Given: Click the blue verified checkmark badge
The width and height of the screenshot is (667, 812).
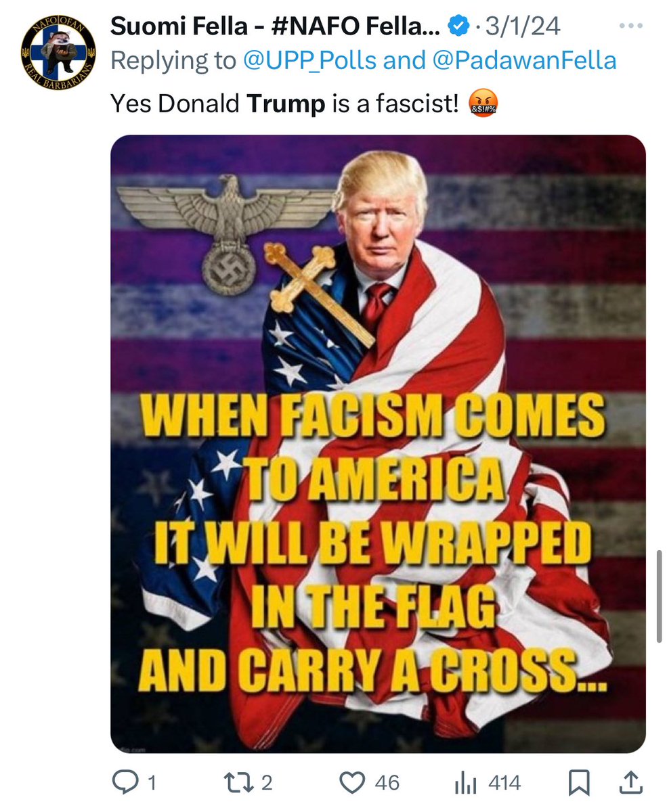Looking at the screenshot, I should [459, 26].
